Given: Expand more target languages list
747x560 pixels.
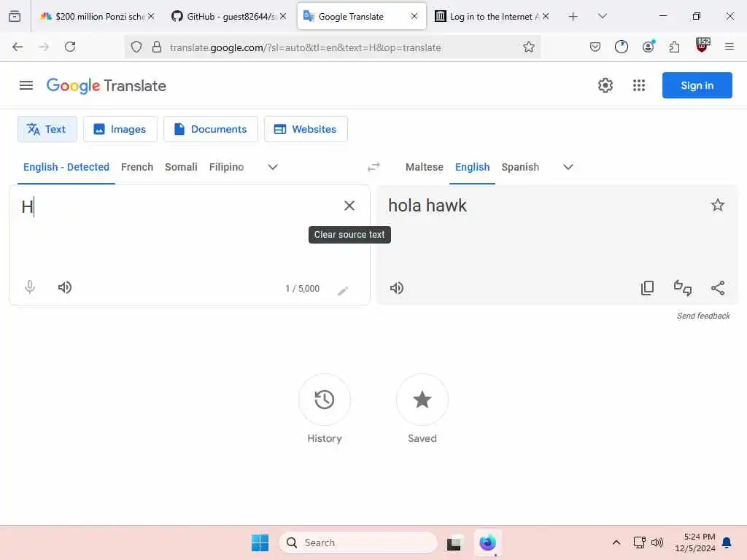Looking at the screenshot, I should 568,167.
